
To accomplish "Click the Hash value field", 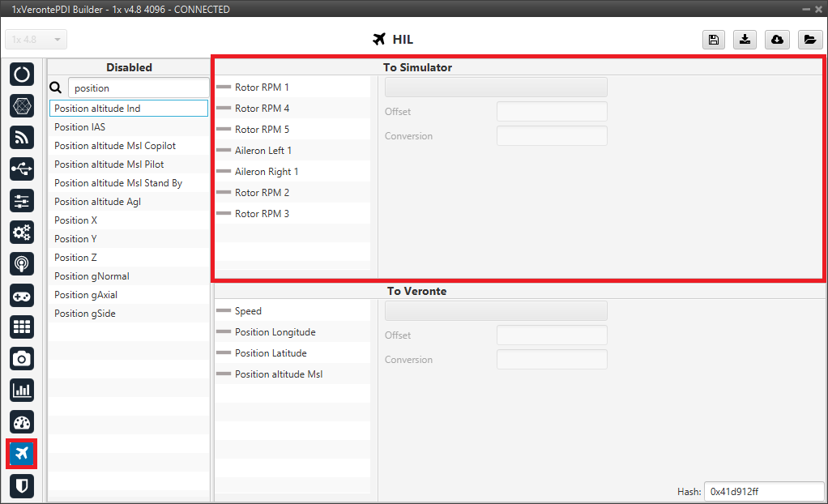I will pyautogui.click(x=763, y=492).
